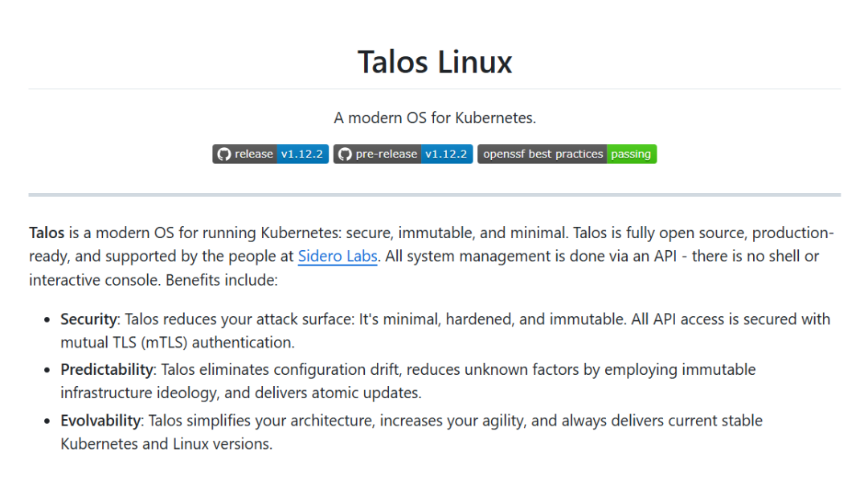This screenshot has height=477, width=868.
Task: Click the bold Talos word in intro paragraph
Action: click(x=47, y=232)
